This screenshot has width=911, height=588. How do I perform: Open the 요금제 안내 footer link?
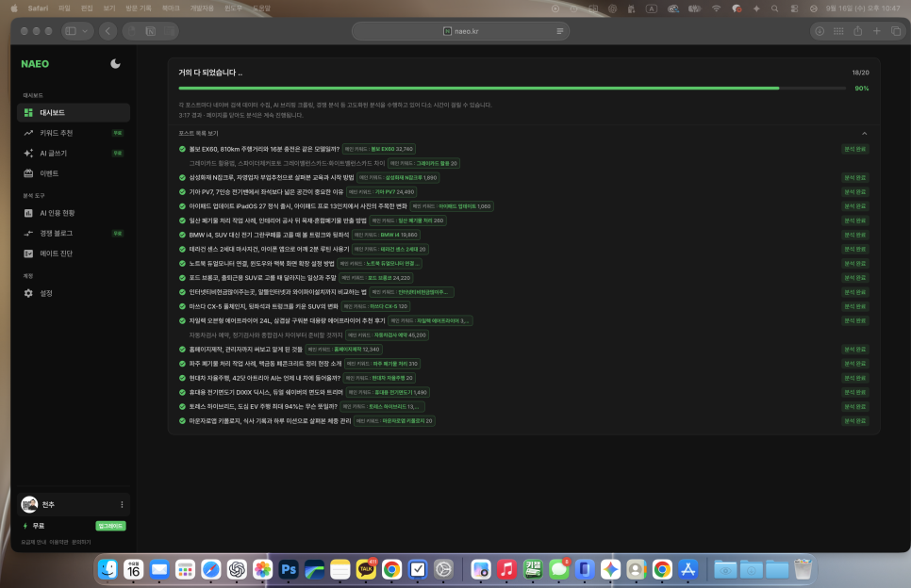click(34, 542)
